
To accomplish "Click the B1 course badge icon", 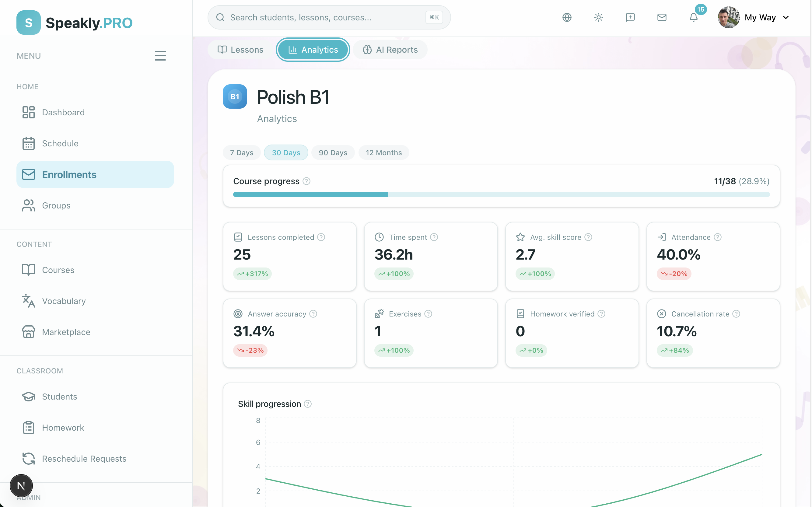I will 235,96.
